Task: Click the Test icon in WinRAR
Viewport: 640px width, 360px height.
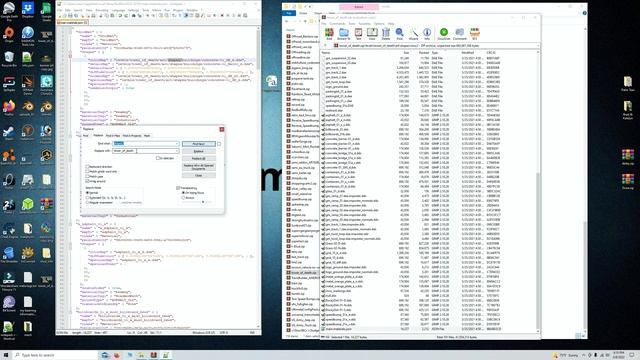Action: (358, 33)
